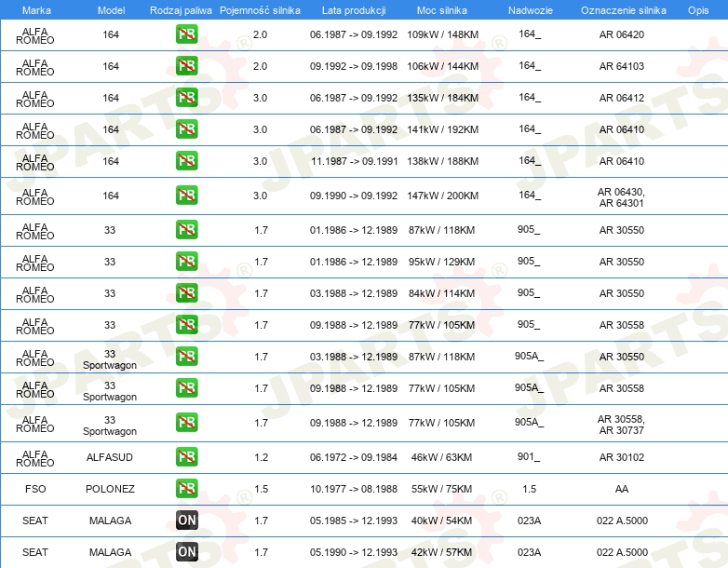
Task: Click the Oznaczenie silnika column header
Action: click(624, 10)
